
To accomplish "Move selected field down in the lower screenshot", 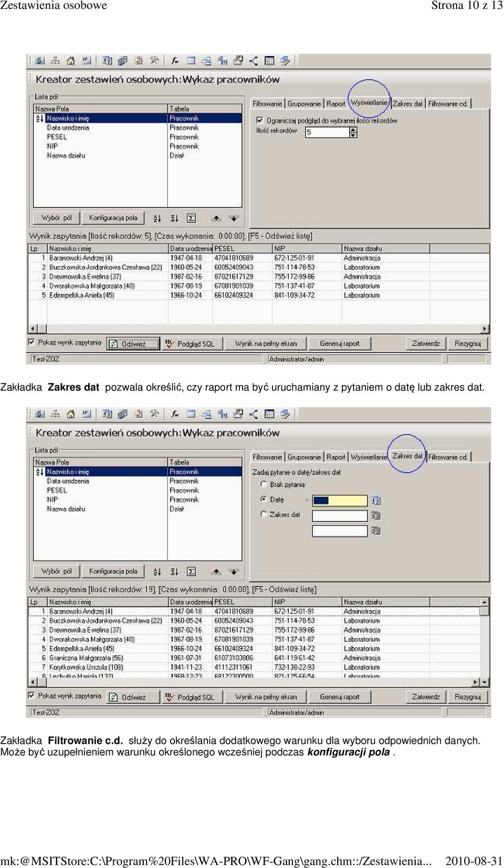I will pyautogui.click(x=234, y=571).
